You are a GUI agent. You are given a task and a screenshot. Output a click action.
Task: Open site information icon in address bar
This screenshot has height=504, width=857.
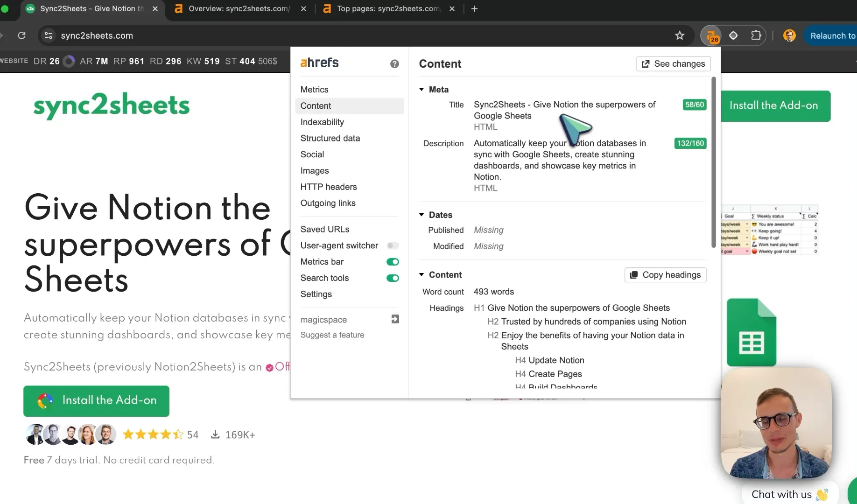pyautogui.click(x=48, y=35)
